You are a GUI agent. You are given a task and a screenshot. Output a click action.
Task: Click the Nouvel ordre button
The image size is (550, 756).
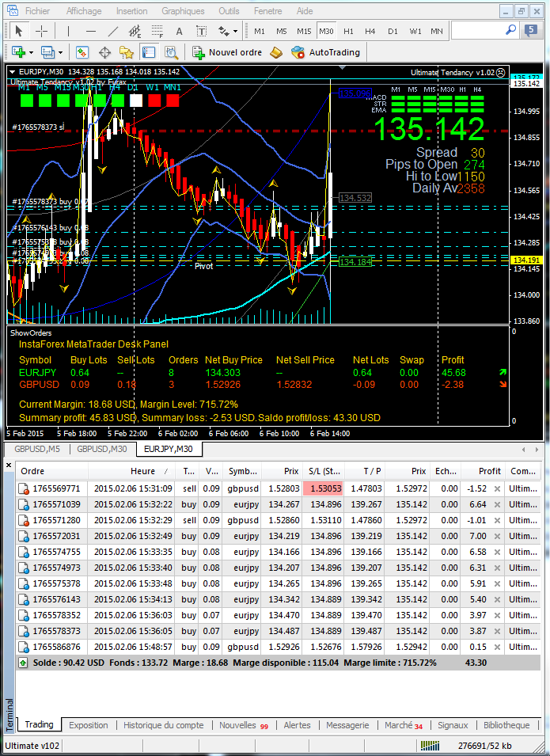click(x=227, y=52)
